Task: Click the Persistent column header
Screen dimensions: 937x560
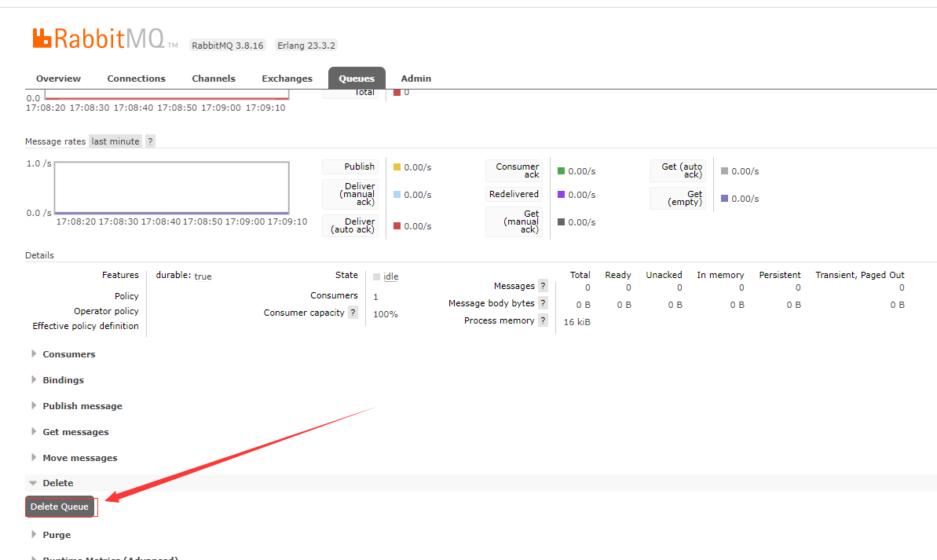Action: [x=780, y=275]
